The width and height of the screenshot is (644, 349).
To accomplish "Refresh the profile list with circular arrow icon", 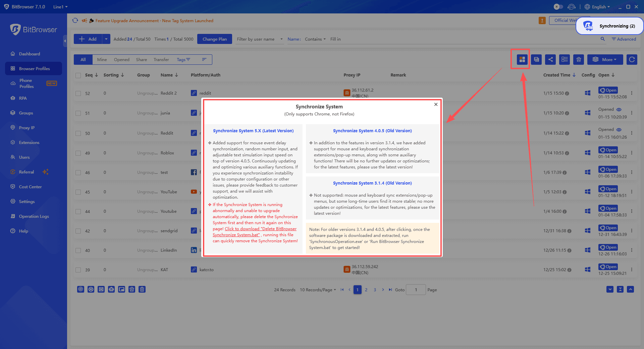I will pyautogui.click(x=632, y=59).
